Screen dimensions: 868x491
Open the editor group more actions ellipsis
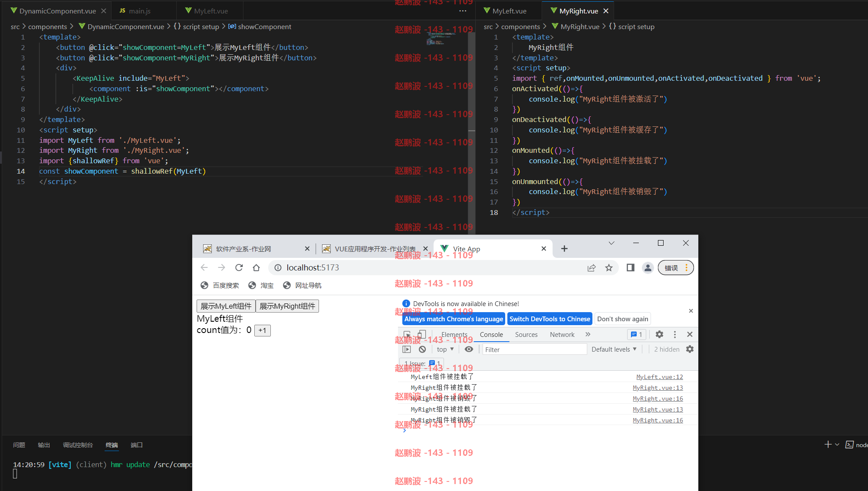click(x=463, y=11)
